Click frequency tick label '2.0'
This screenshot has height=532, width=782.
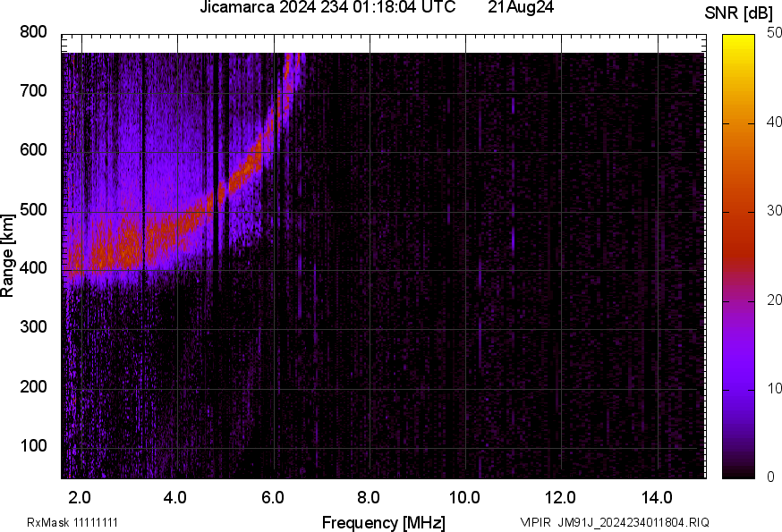tap(80, 497)
